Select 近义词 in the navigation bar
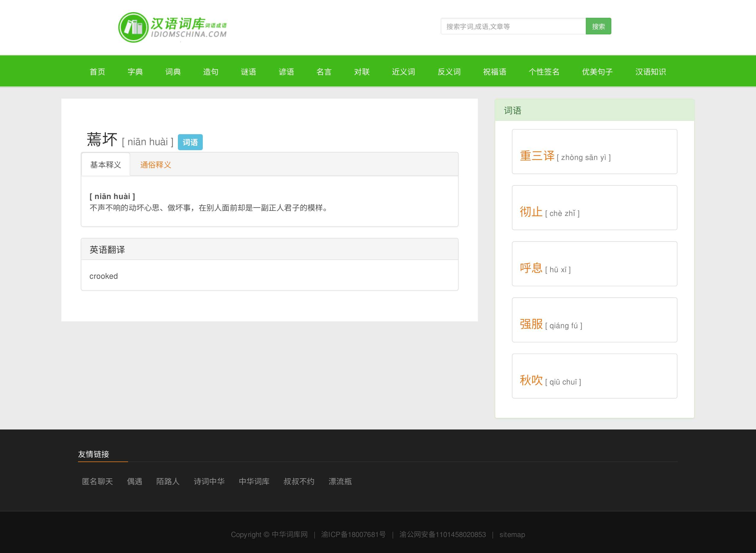Viewport: 756px width, 553px height. click(x=403, y=72)
